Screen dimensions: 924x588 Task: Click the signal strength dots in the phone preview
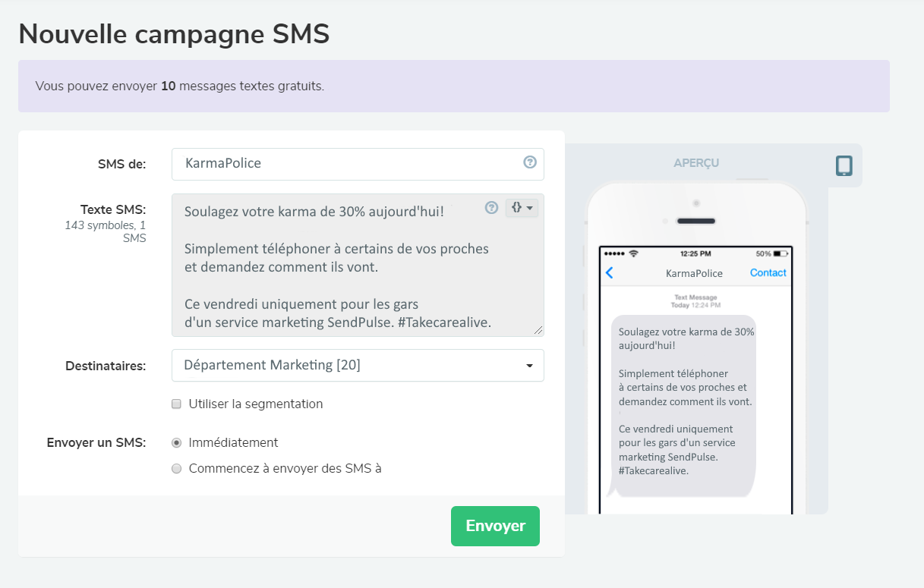[x=614, y=253]
